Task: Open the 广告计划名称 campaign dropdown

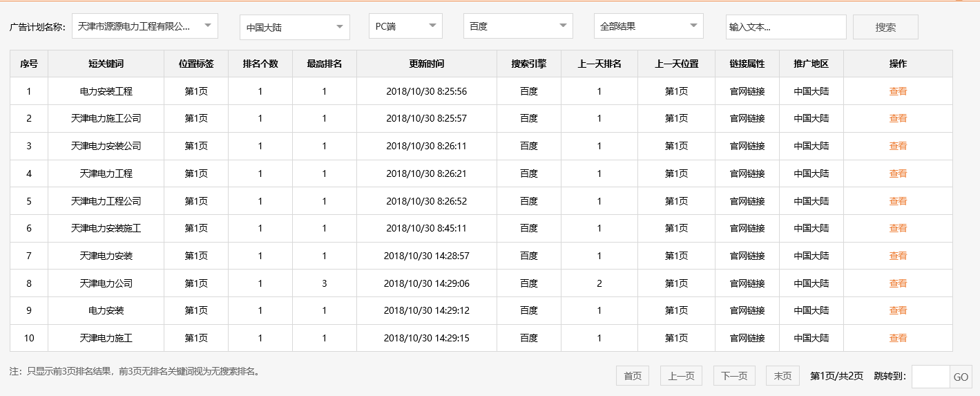Action: (145, 26)
